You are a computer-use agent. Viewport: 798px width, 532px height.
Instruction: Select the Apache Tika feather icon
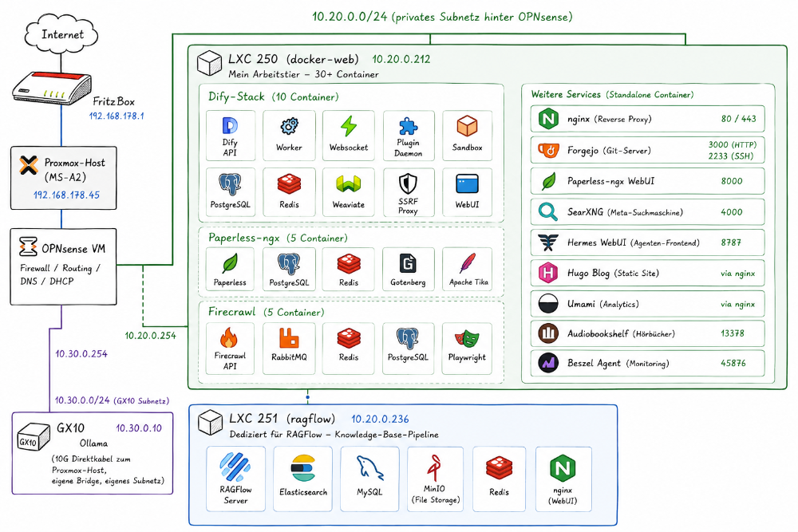(468, 263)
